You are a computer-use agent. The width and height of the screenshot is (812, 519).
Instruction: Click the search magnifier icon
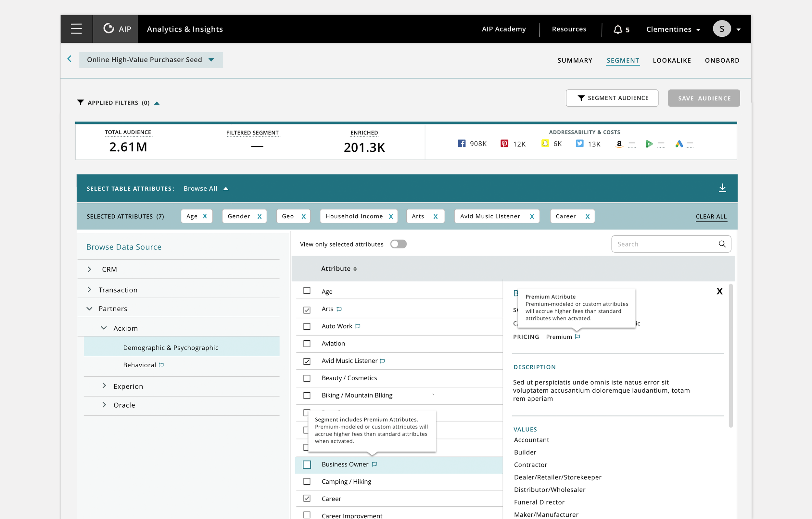tap(722, 244)
